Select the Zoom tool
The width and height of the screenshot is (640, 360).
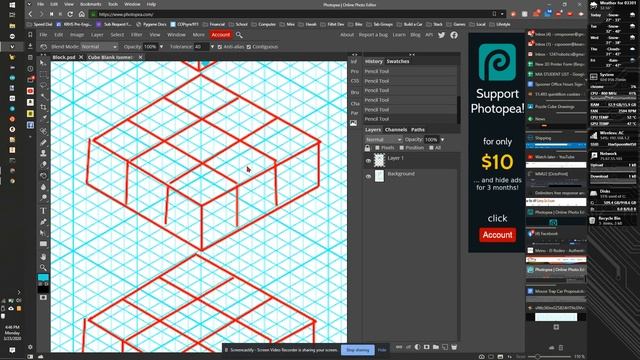pos(43,267)
